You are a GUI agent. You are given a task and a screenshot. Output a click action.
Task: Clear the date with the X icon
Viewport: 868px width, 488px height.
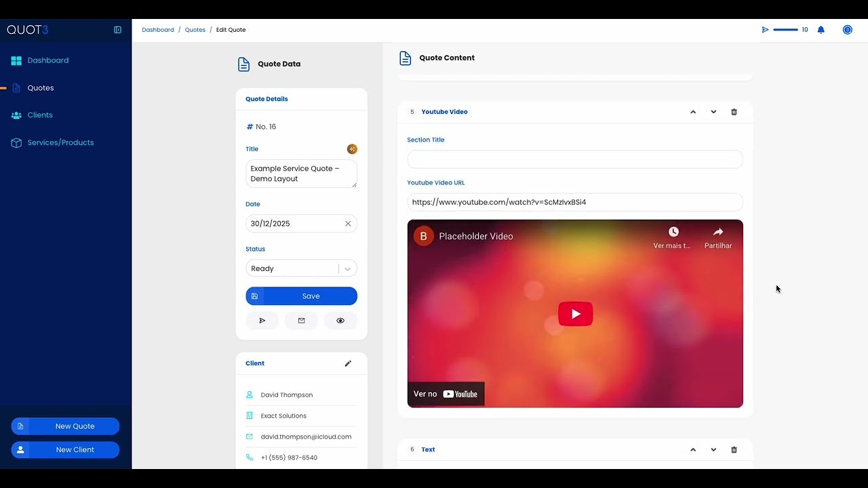[348, 224]
